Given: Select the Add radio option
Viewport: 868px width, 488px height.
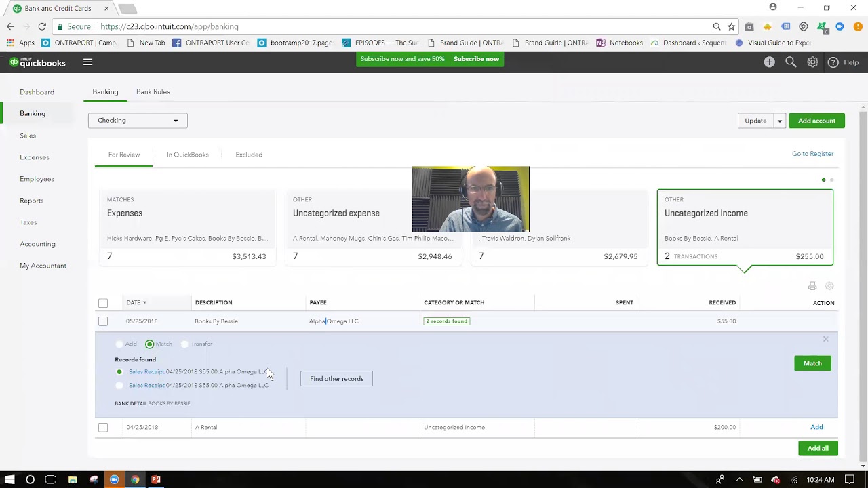Looking at the screenshot, I should pyautogui.click(x=120, y=344).
